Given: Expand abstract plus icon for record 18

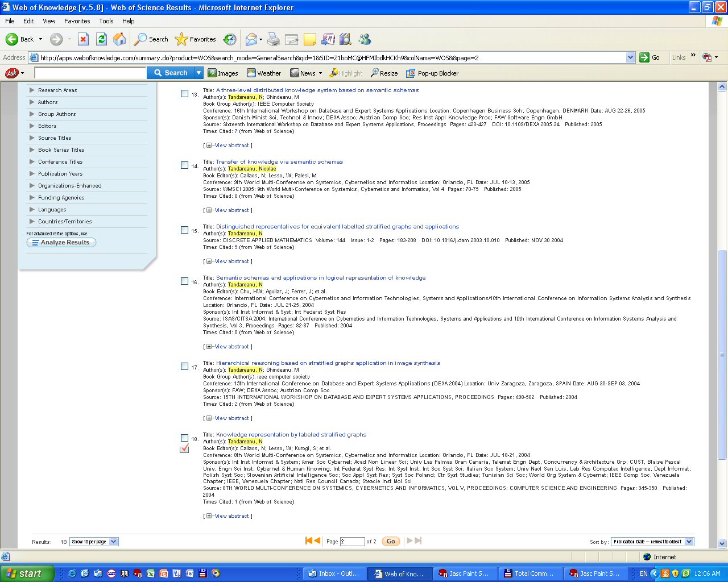Looking at the screenshot, I should pyautogui.click(x=209, y=516).
